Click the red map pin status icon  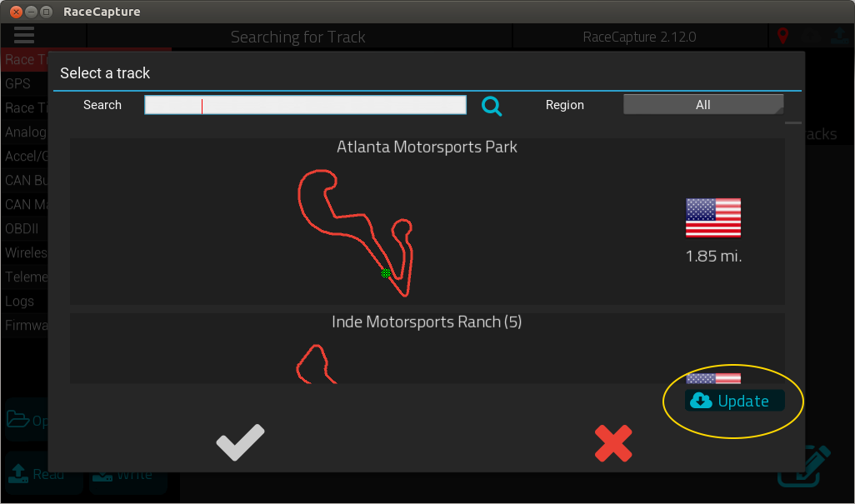coord(782,36)
